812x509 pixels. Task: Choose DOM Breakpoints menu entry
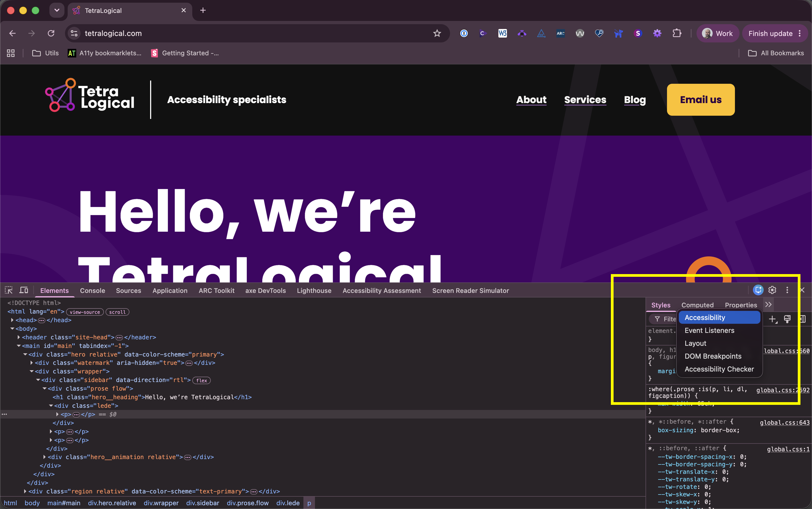(719, 356)
